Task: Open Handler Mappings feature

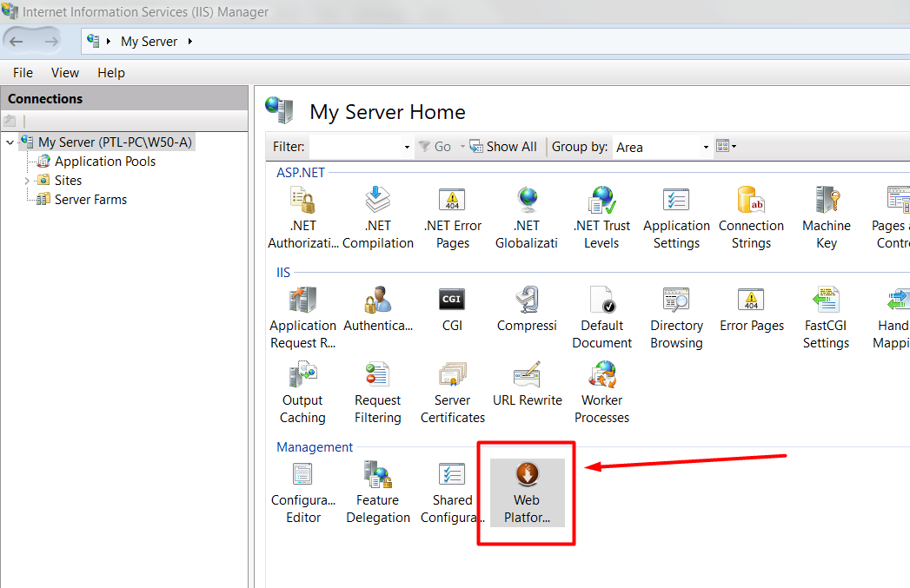Action: [x=893, y=318]
